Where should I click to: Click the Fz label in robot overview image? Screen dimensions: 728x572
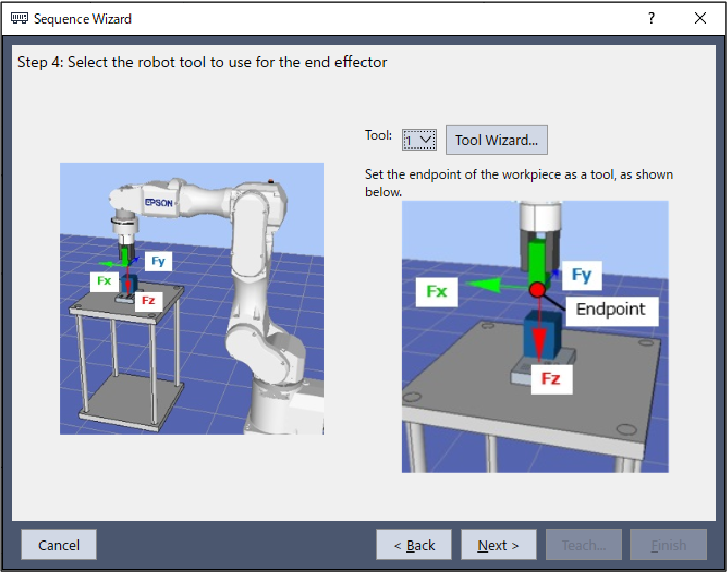(148, 301)
